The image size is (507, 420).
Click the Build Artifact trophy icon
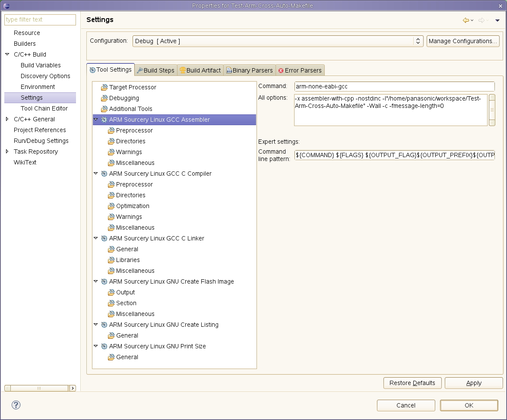click(x=183, y=70)
